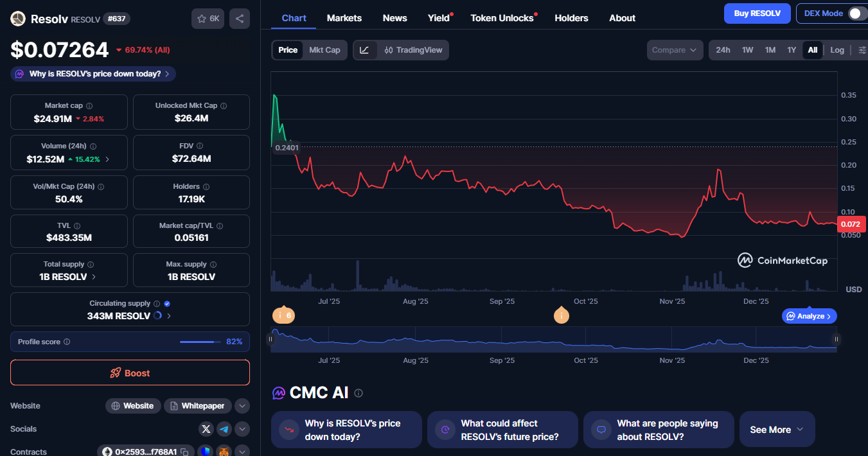Select the 1Y time range
This screenshot has width=868, height=456.
coord(792,50)
